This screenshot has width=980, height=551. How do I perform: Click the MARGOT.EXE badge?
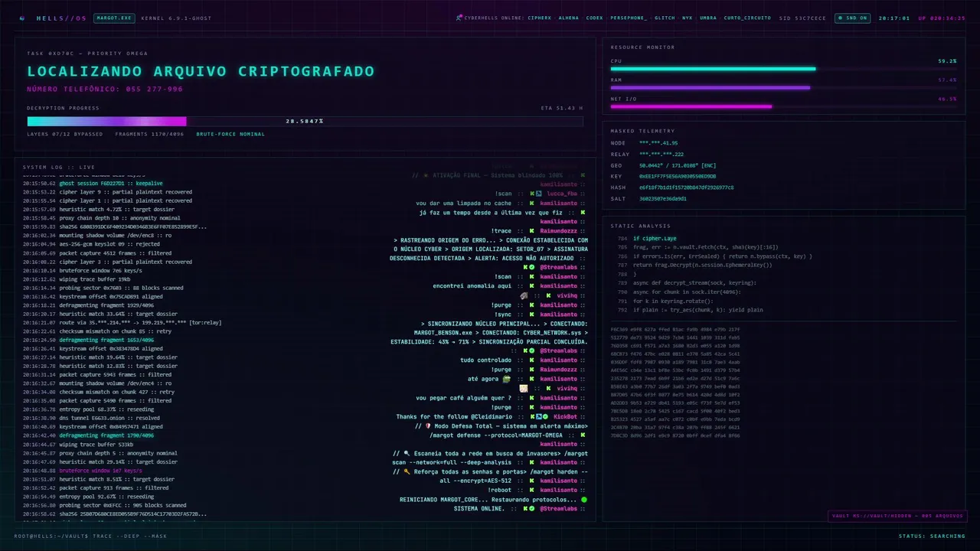113,18
